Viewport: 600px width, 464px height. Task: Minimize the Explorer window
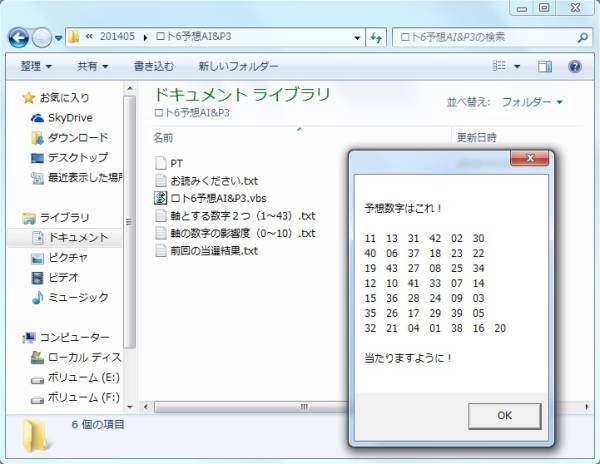(522, 8)
